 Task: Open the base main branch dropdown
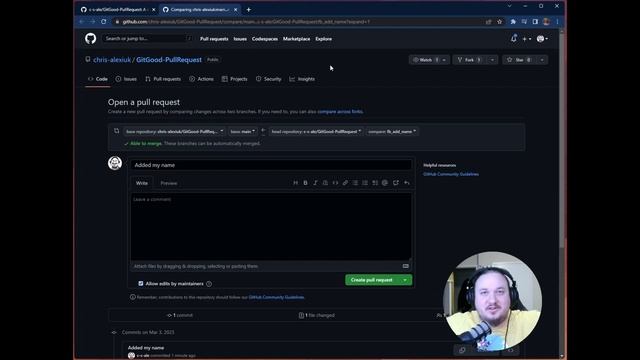[x=243, y=131]
